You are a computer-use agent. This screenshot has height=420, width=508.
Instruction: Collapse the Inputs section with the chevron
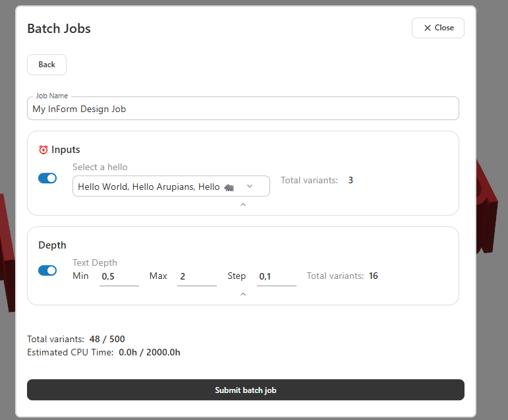[242, 205]
